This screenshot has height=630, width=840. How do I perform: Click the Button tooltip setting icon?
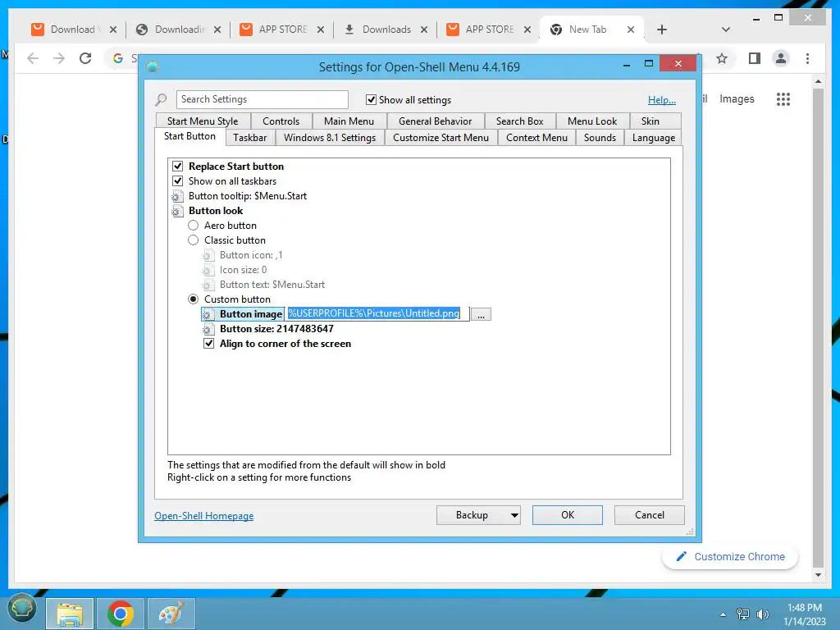pyautogui.click(x=177, y=196)
